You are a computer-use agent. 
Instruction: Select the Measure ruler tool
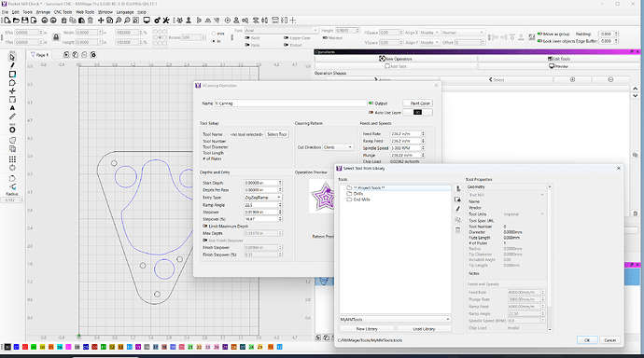pos(12,117)
